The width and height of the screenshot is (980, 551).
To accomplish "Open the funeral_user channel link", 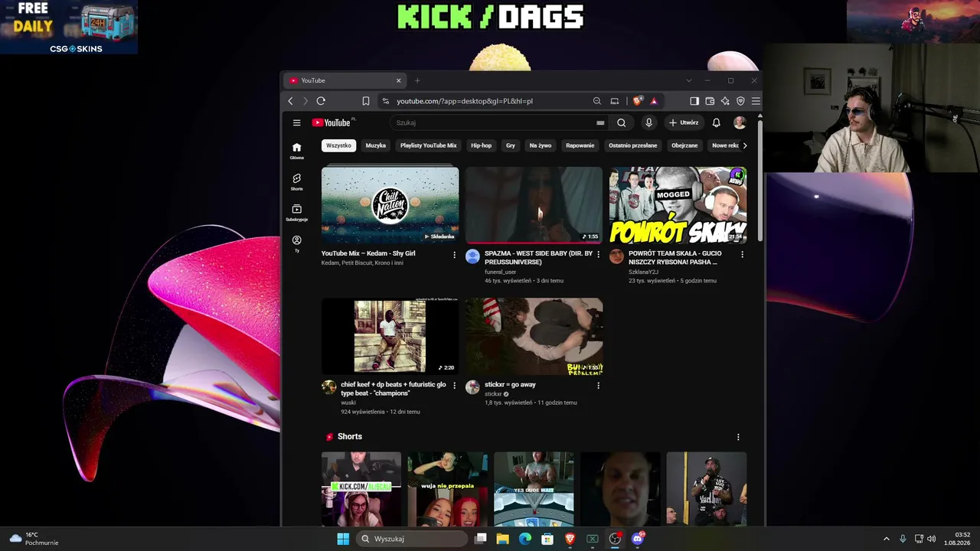I will (501, 272).
